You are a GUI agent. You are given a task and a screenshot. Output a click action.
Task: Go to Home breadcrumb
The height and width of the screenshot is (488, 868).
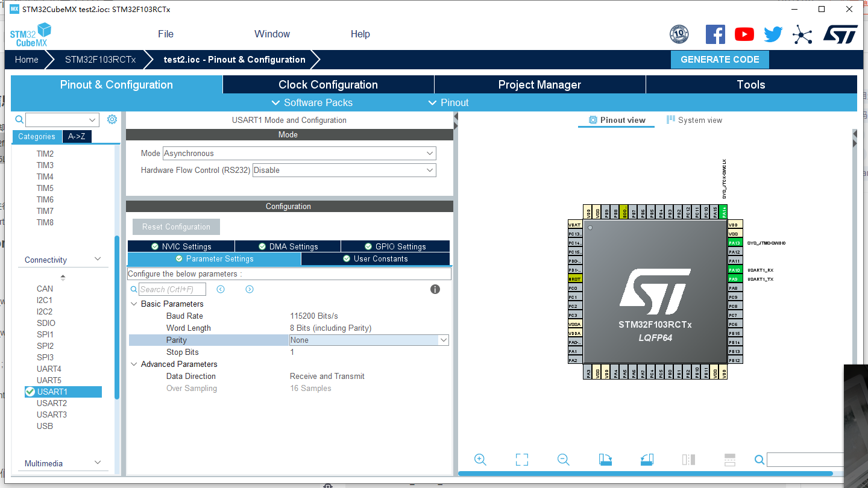[27, 60]
